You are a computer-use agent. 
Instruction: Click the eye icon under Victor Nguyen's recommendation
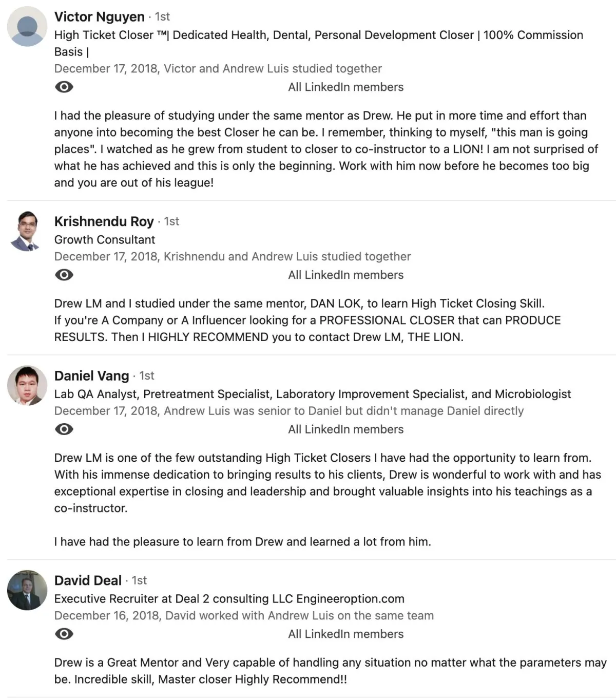64,87
